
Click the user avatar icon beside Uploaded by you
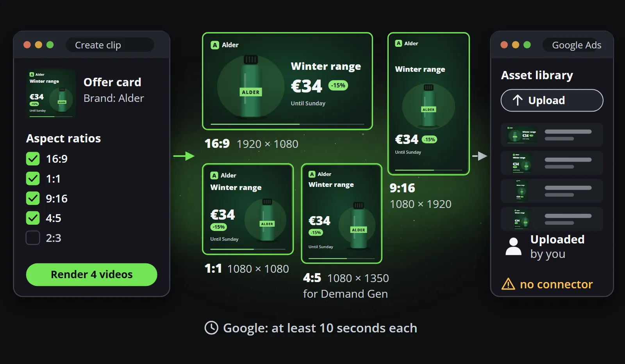click(513, 246)
